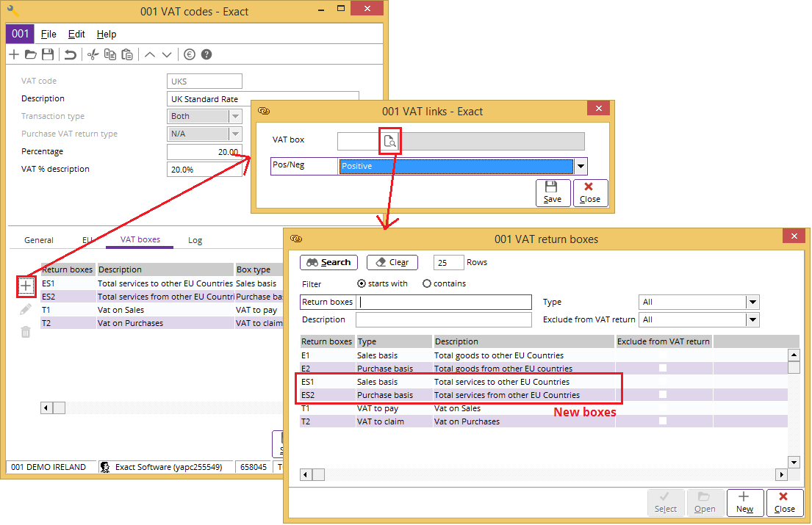Screen dimensions: 812x525
Task: Open the File menu
Action: click(48, 34)
